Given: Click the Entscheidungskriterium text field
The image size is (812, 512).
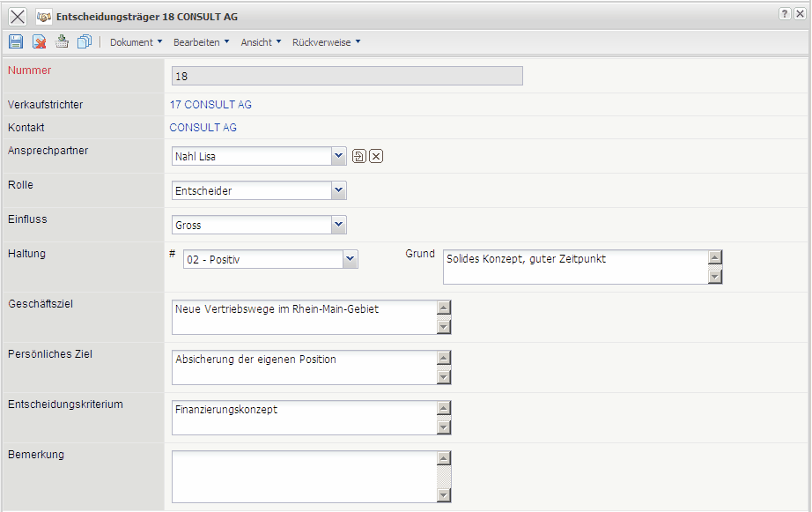Looking at the screenshot, I should point(304,418).
